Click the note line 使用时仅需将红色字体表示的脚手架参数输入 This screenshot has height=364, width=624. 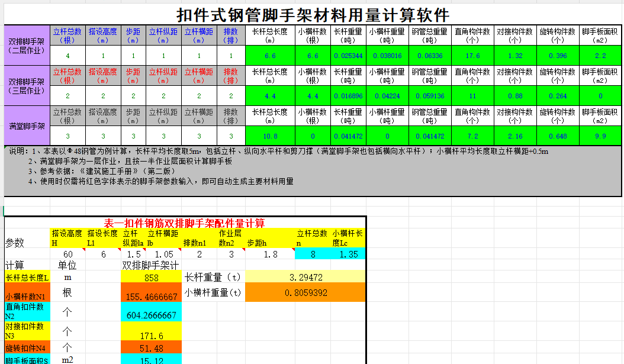click(x=161, y=181)
